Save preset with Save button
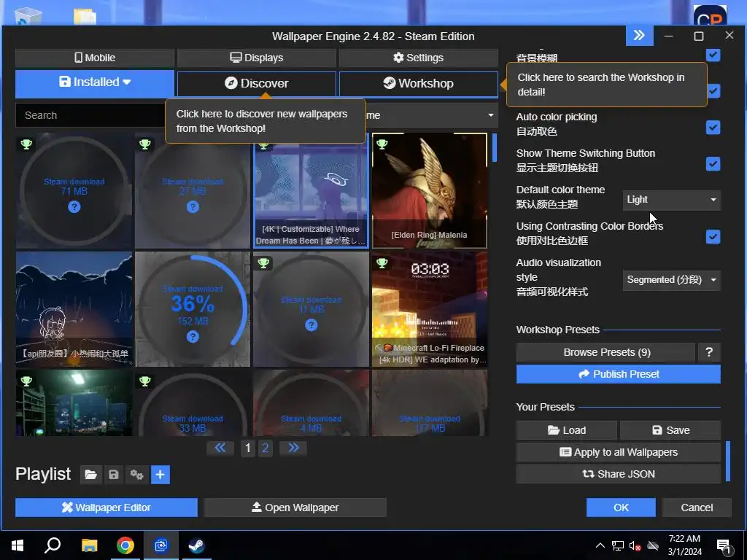The image size is (747, 560). 670,430
